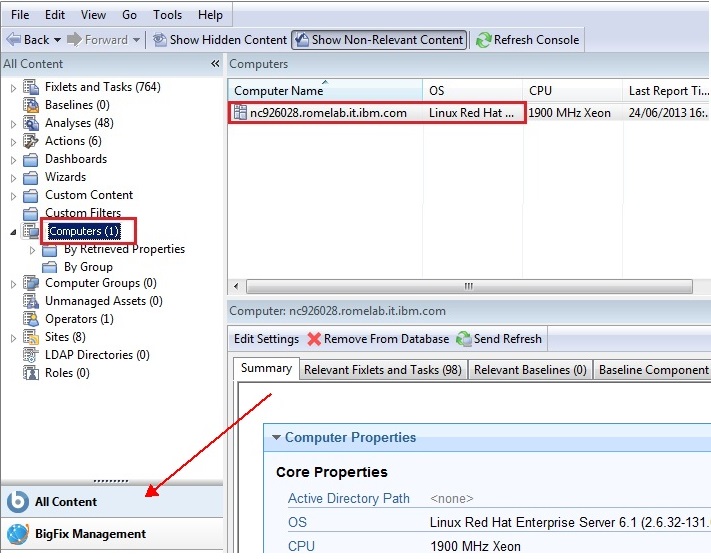Click Edit Settings button

pos(266,339)
